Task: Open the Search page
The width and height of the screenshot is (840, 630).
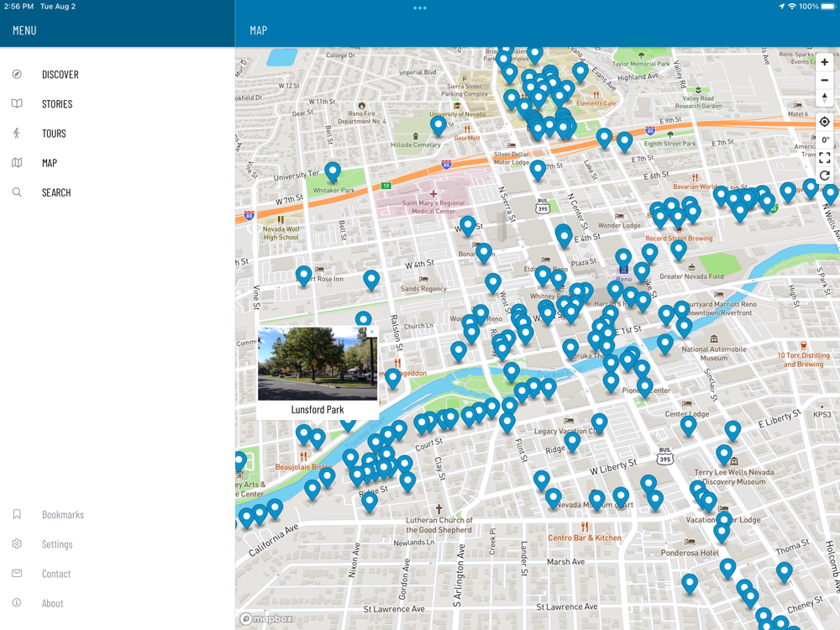Action: click(x=56, y=192)
